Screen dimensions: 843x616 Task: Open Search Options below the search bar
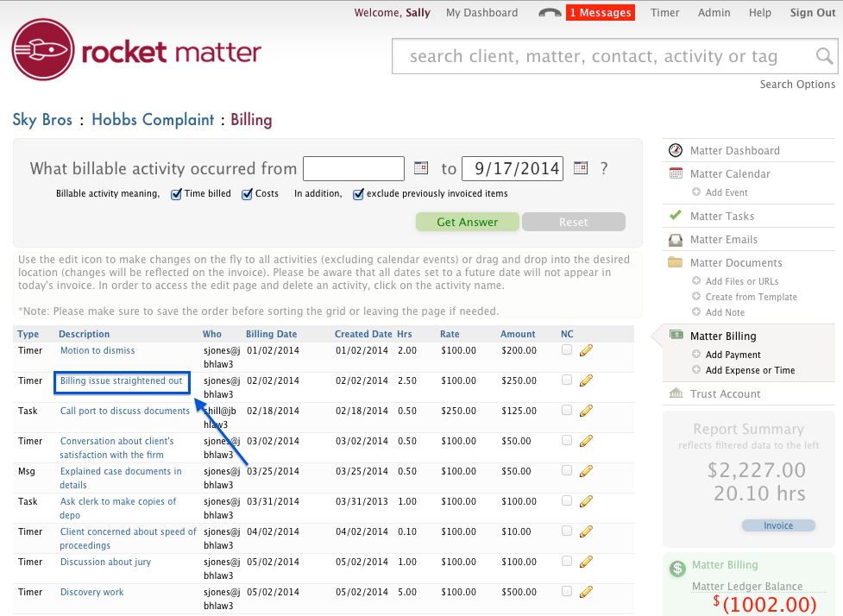coord(796,85)
